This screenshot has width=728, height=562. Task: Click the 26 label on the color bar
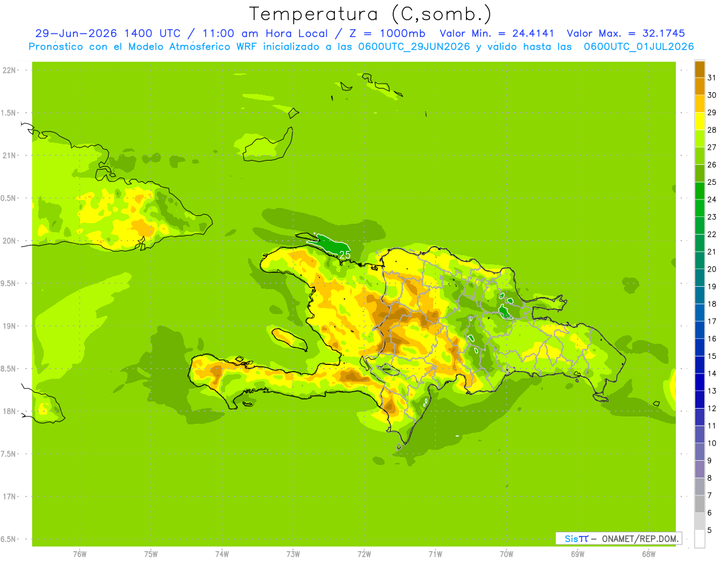[712, 165]
